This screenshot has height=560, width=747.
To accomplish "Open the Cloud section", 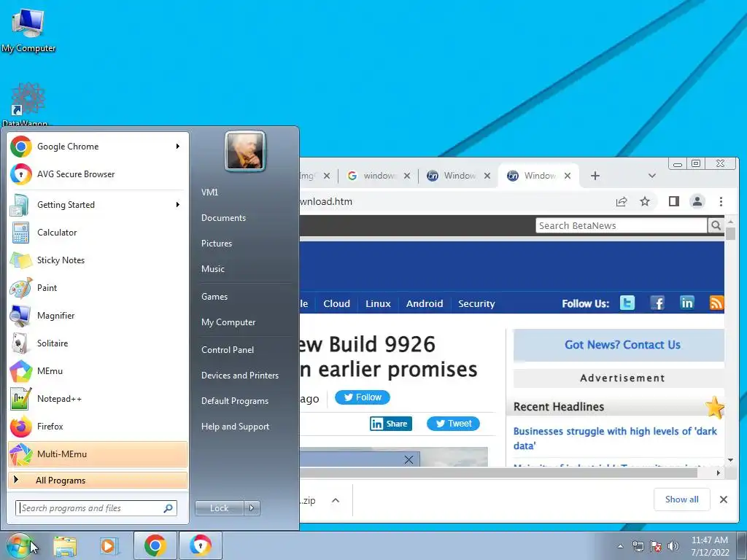I will (x=337, y=304).
